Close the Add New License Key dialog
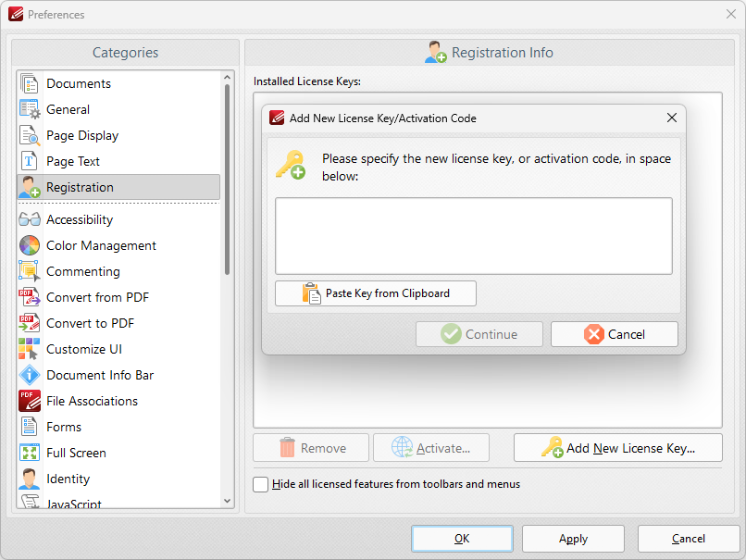This screenshot has height=560, width=746. [671, 118]
